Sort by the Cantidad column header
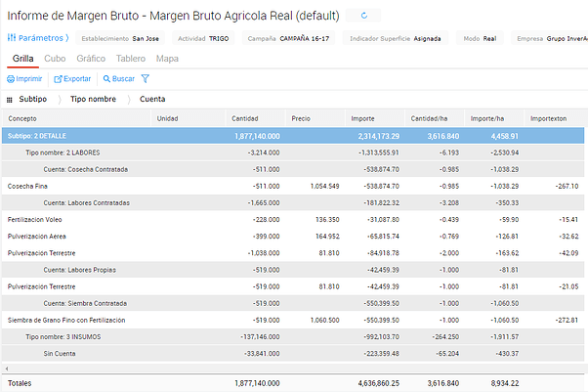Image resolution: width=588 pixels, height=392 pixels. (256, 118)
